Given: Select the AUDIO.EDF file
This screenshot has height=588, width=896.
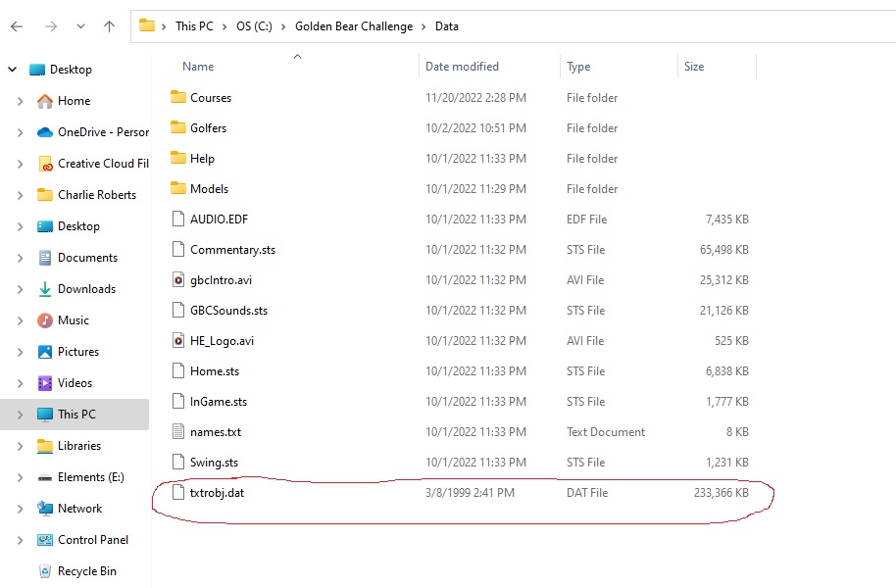Looking at the screenshot, I should click(219, 219).
